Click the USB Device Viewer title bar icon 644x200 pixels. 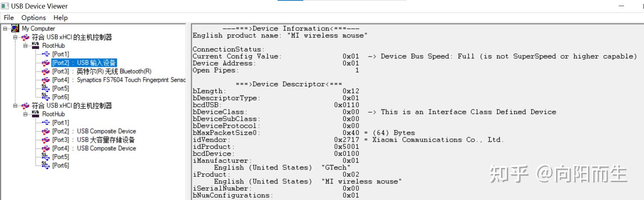5,6
